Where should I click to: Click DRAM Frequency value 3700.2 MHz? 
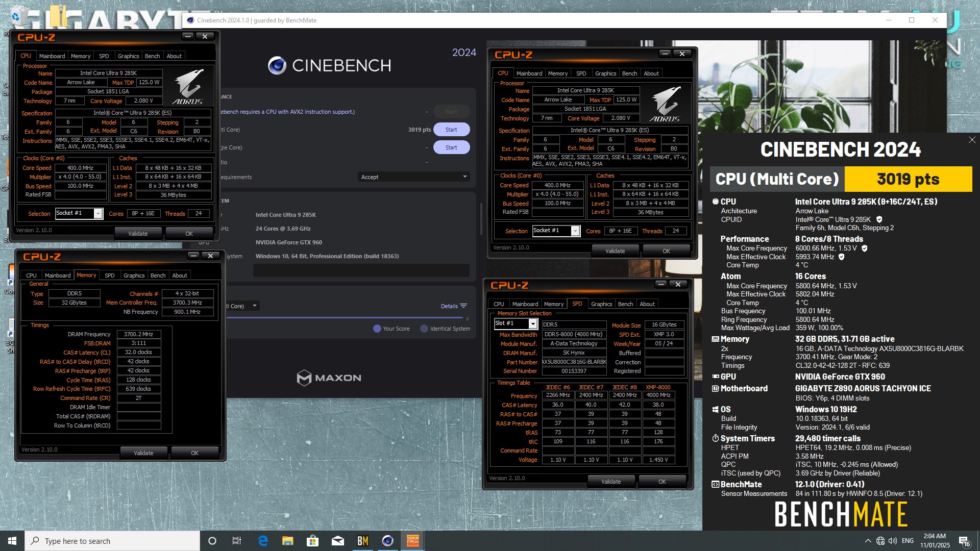138,334
